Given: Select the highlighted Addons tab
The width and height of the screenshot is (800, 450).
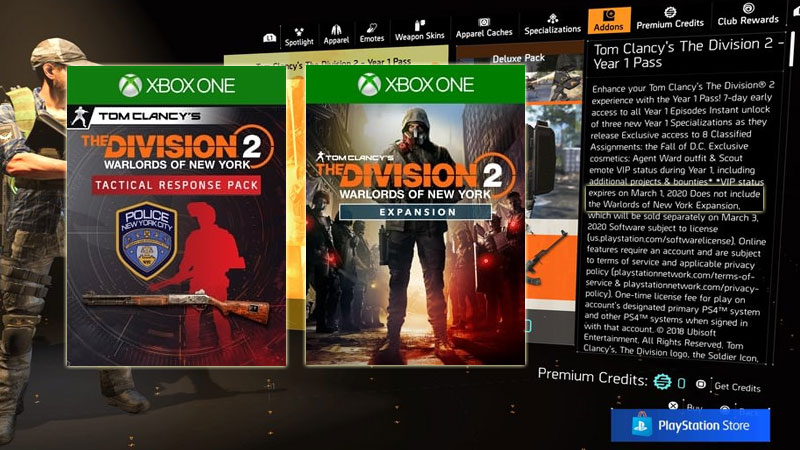Looking at the screenshot, I should tap(609, 21).
